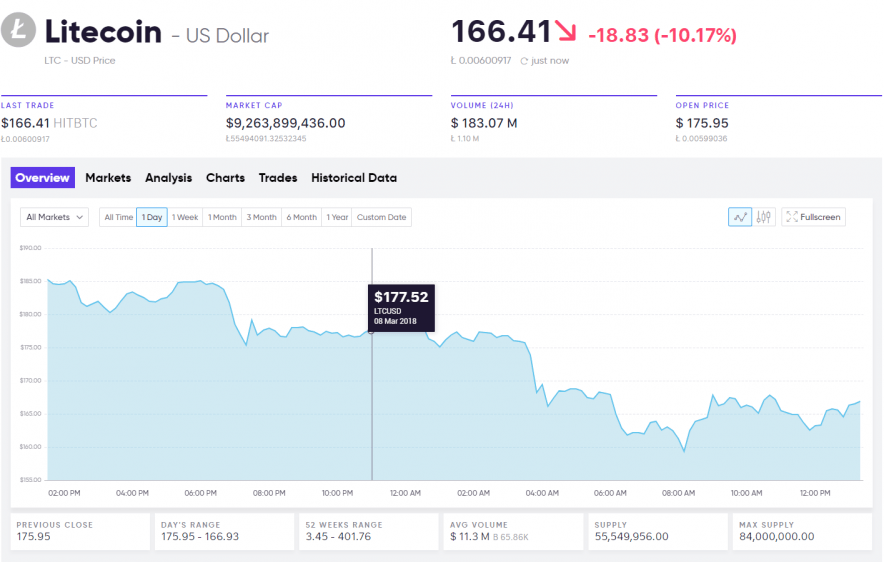Open the chart in Fullscreen
Screen dimensions: 884x562
click(813, 217)
